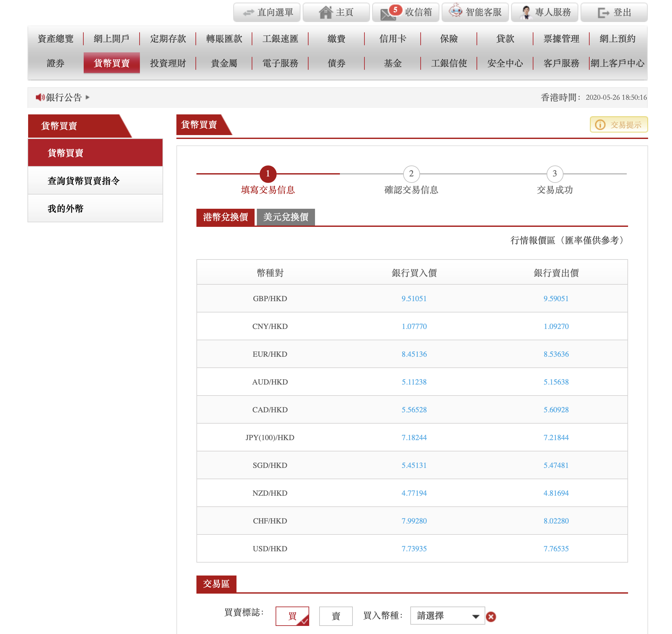Click the bank announcement speaker icon
Viewport: 672px width, 634px height.
point(40,97)
